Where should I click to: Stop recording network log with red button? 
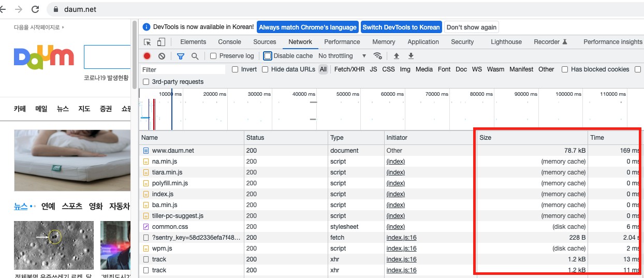point(147,56)
